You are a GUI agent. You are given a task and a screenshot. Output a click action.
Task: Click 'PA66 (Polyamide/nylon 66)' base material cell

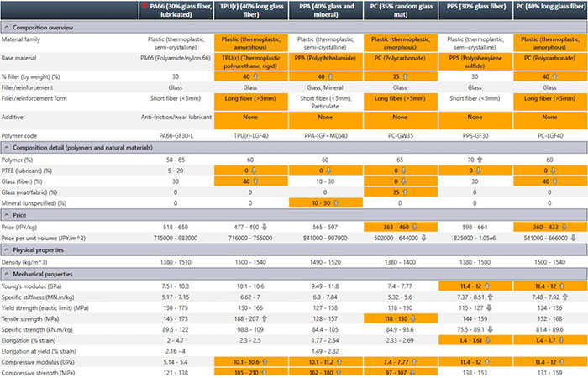(175, 58)
